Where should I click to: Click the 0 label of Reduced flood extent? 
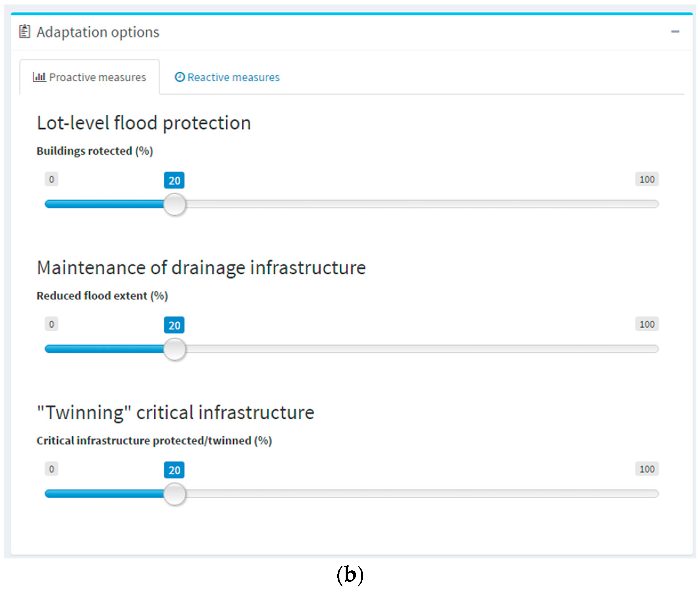[51, 324]
